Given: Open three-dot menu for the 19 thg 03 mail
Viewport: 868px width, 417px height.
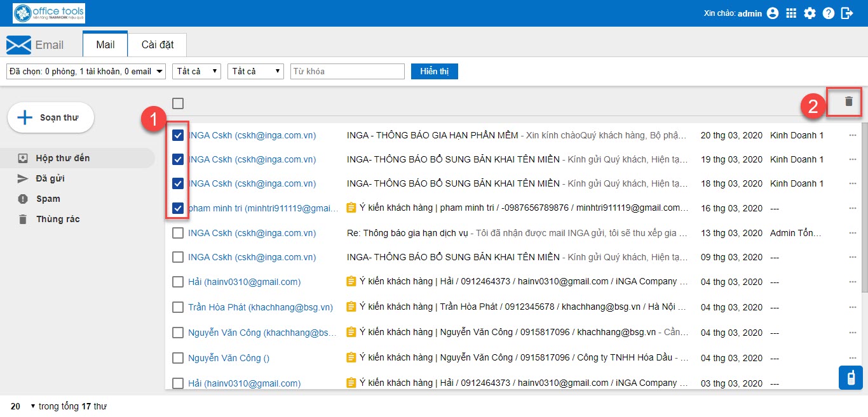Looking at the screenshot, I should coord(852,159).
